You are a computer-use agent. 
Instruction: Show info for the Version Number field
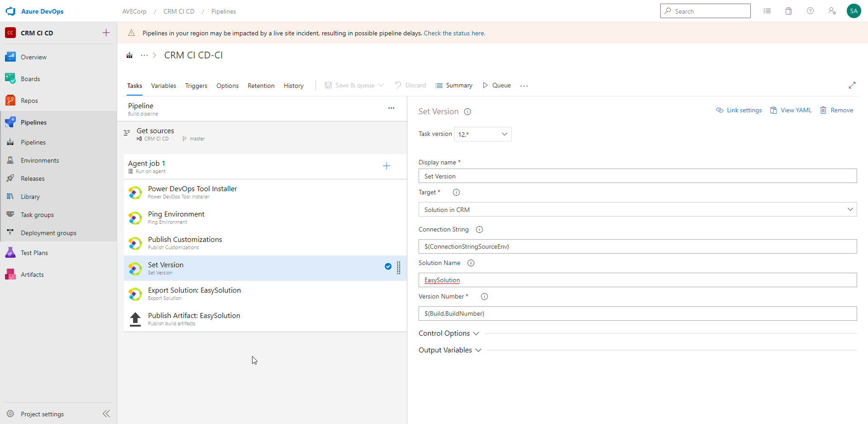tap(484, 296)
